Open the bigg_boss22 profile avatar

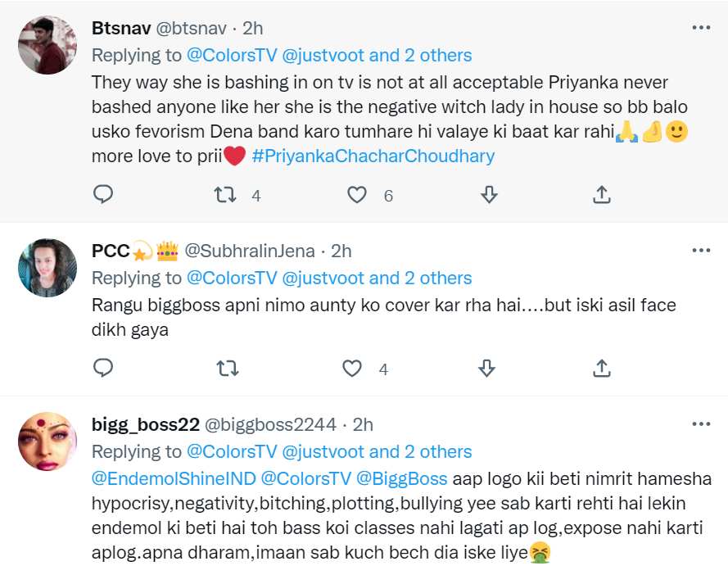48,441
